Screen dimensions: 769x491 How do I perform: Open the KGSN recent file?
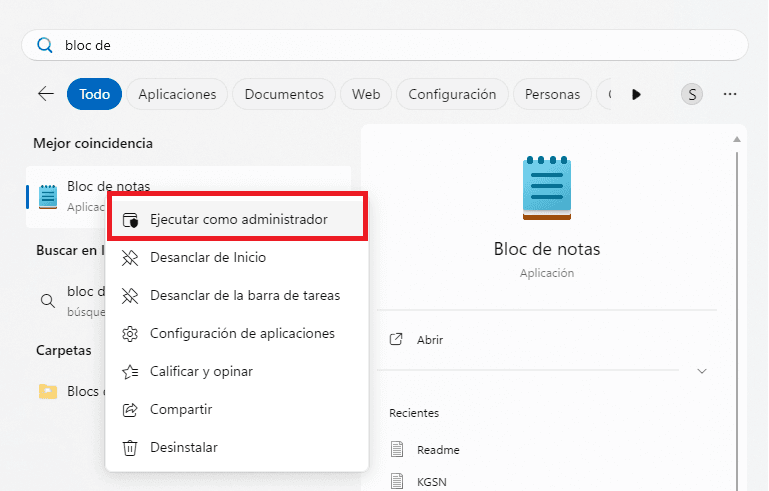coord(434,481)
